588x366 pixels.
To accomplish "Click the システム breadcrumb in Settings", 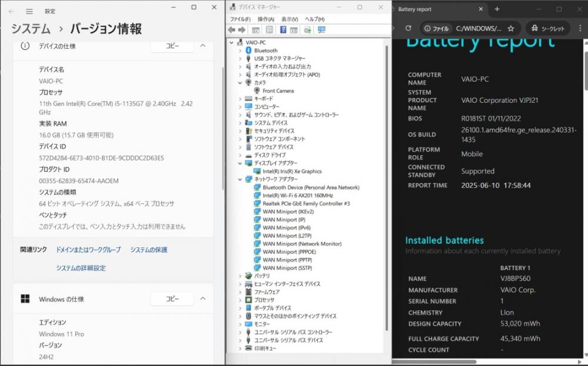I will tap(31, 29).
